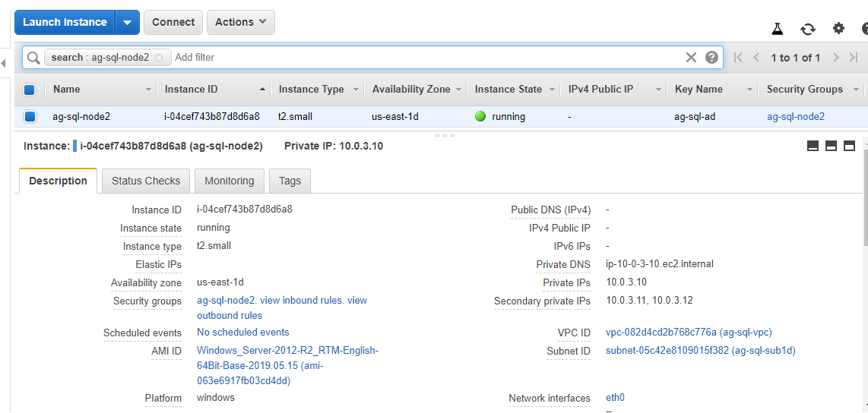Click the Security Groups column header
The image size is (868, 413).
pyautogui.click(x=804, y=90)
